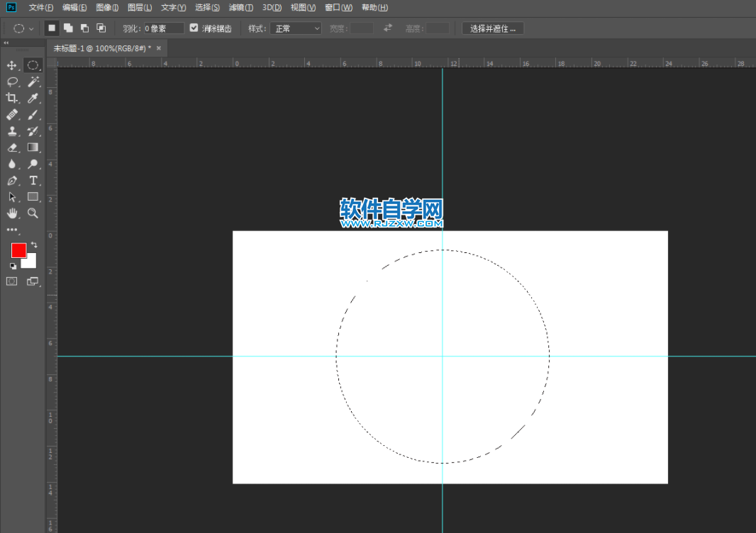Toggle Quick Mask mode icon
756x533 pixels.
point(11,281)
